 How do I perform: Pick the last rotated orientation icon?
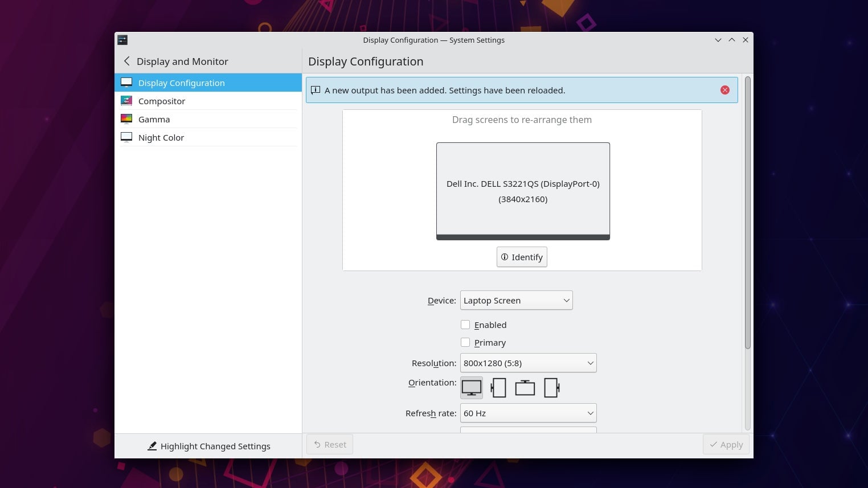click(x=551, y=388)
